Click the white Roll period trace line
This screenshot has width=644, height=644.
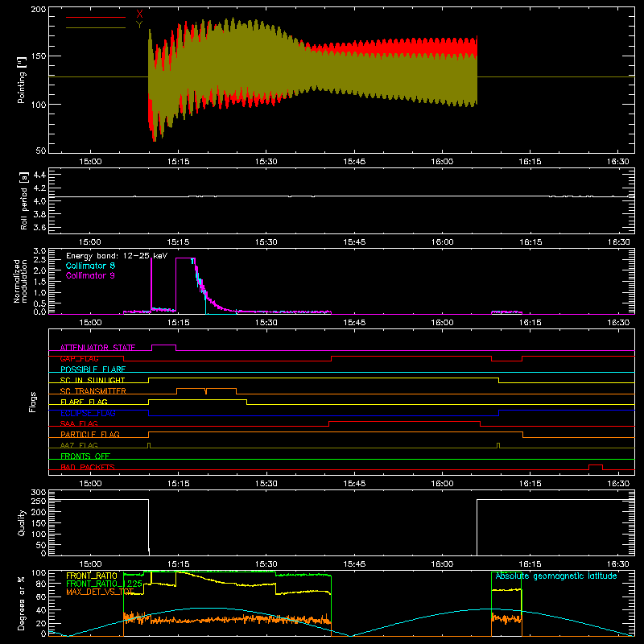pyautogui.click(x=341, y=196)
